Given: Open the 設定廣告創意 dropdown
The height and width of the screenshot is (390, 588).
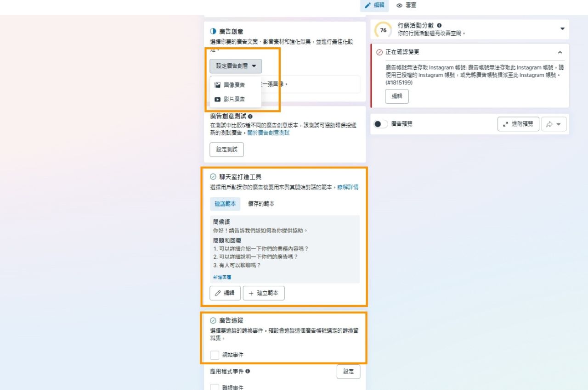Looking at the screenshot, I should [235, 66].
